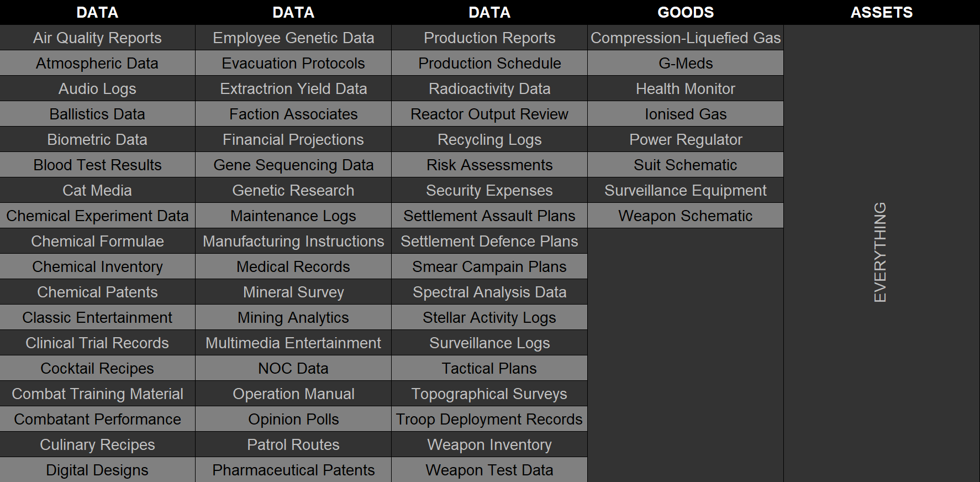Image resolution: width=980 pixels, height=482 pixels.
Task: Choose Compression-Liquefied Gas entry
Action: [x=686, y=38]
